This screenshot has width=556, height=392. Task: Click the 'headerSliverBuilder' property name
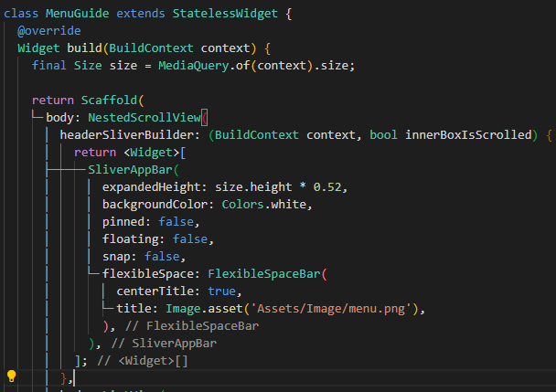click(x=127, y=135)
